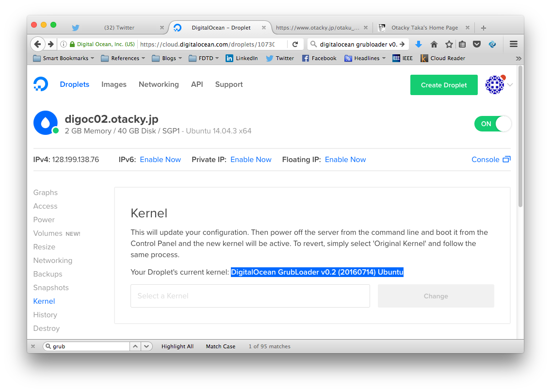Click the browser forward arrow
The image size is (551, 392).
(50, 44)
